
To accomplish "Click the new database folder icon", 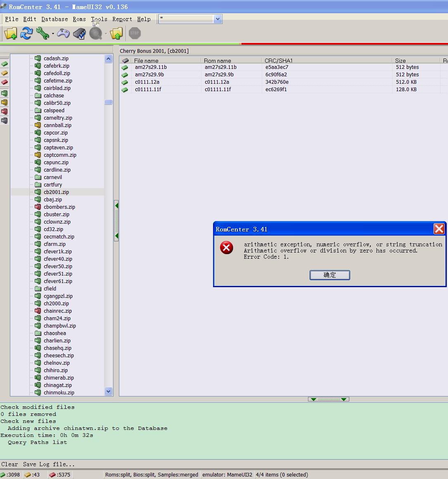I will click(11, 33).
